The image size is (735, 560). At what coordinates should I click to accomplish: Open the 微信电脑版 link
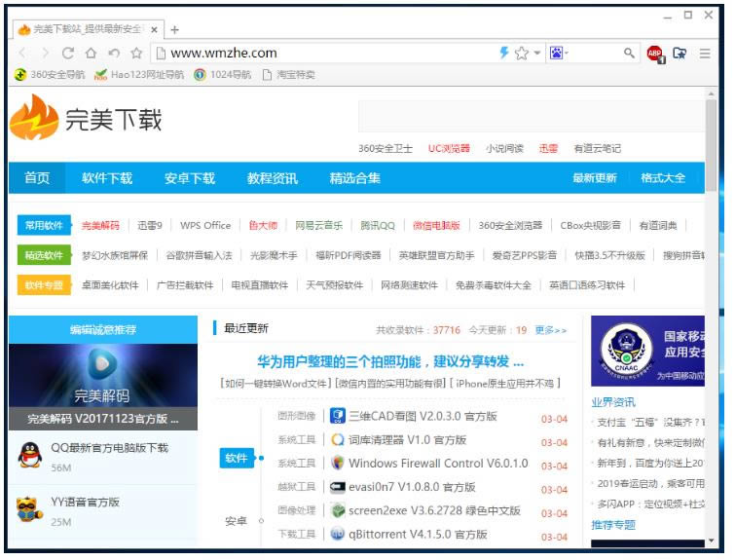pos(436,226)
